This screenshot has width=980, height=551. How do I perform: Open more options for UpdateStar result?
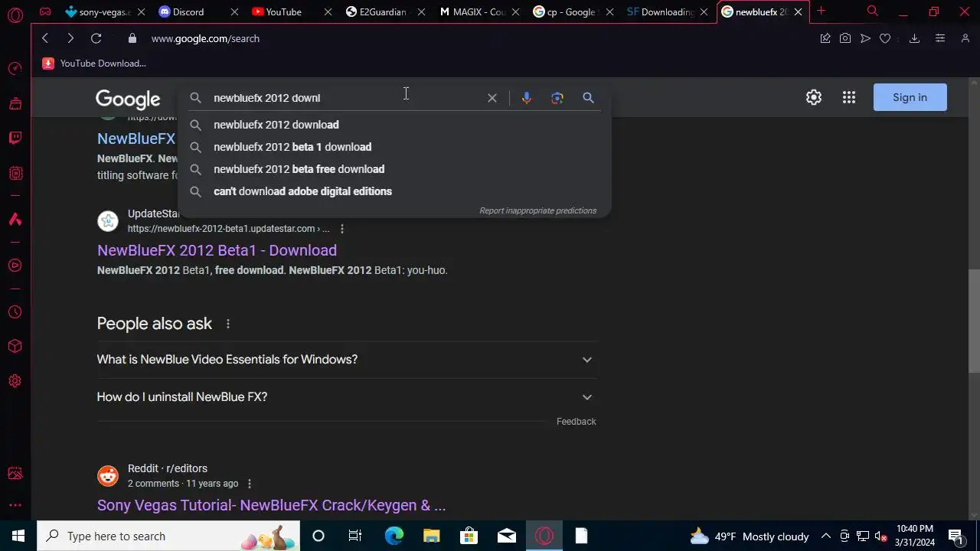point(342,229)
